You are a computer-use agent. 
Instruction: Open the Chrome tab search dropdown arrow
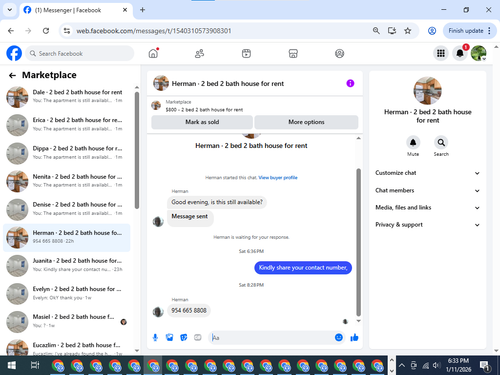pyautogui.click(x=10, y=10)
